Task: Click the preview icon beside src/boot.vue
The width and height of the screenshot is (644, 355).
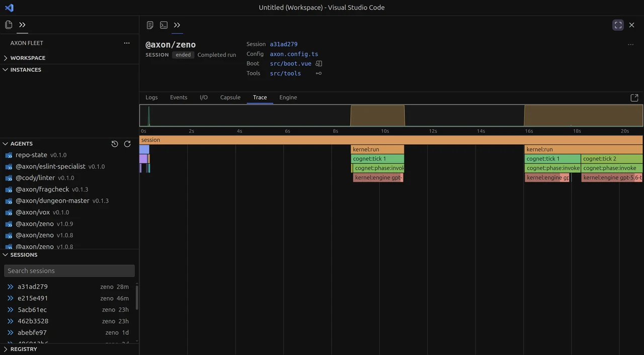Action: click(319, 64)
